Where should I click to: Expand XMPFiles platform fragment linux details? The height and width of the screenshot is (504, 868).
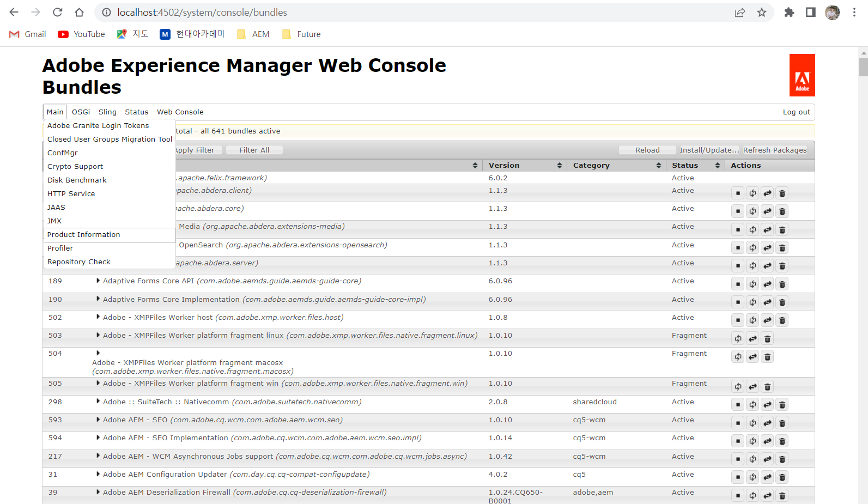(x=98, y=335)
